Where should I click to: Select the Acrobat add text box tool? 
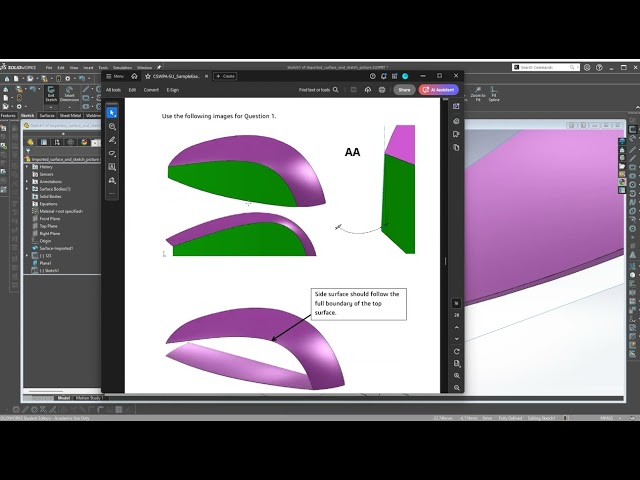coord(112,167)
